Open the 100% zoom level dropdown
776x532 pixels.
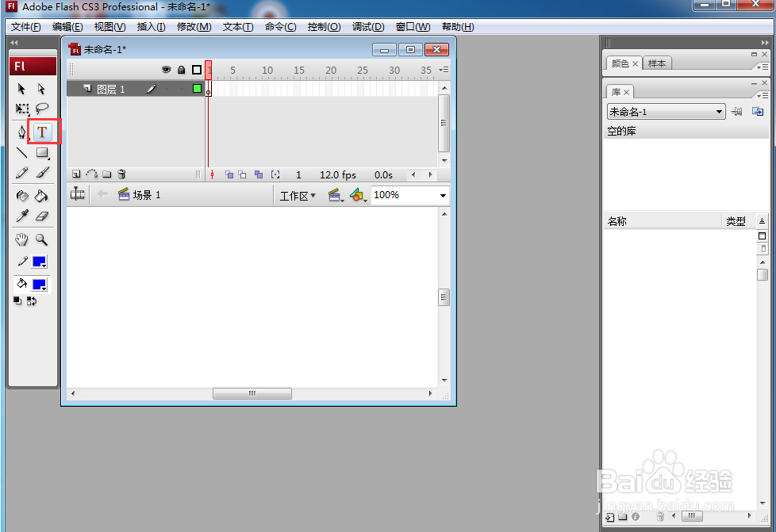(x=443, y=195)
